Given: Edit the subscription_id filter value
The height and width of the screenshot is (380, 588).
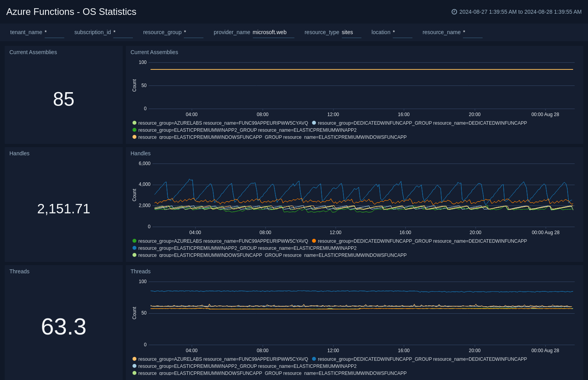Looking at the screenshot, I should tap(123, 33).
